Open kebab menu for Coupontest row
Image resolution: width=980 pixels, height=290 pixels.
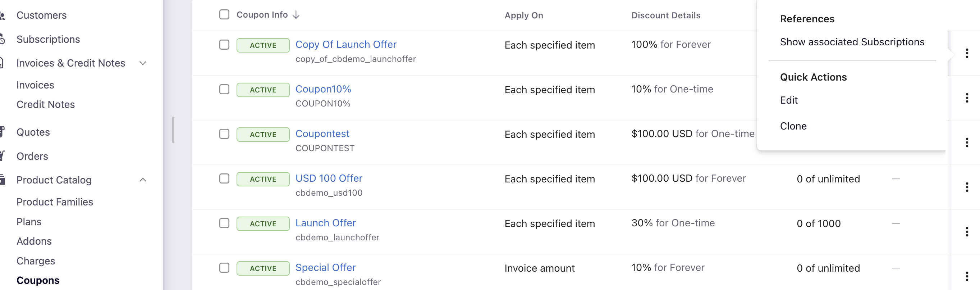click(967, 142)
